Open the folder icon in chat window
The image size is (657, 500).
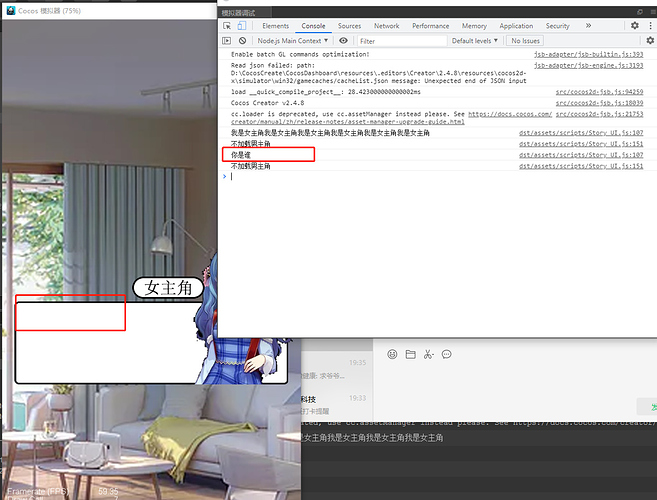411,355
